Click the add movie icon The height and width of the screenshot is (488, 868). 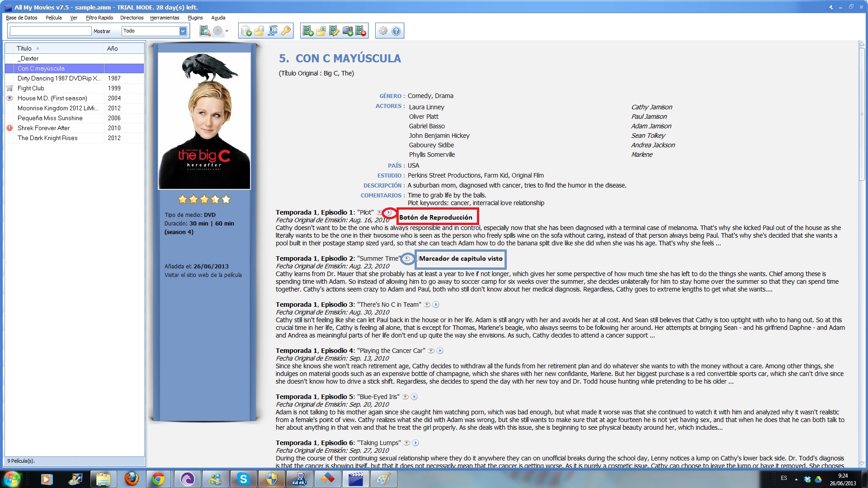click(308, 31)
